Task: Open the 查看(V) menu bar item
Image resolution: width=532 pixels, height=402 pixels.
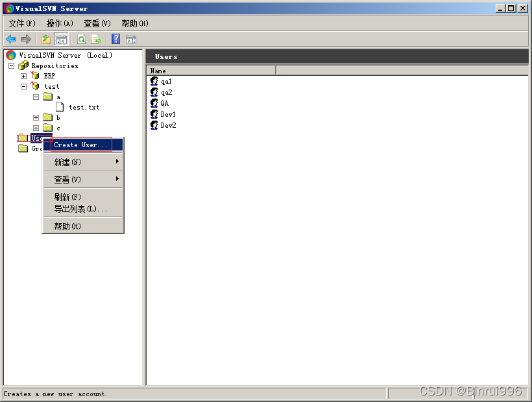Action: click(x=97, y=23)
